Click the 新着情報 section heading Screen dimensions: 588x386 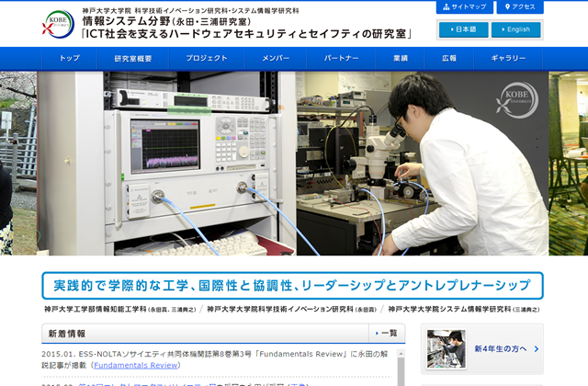67,334
